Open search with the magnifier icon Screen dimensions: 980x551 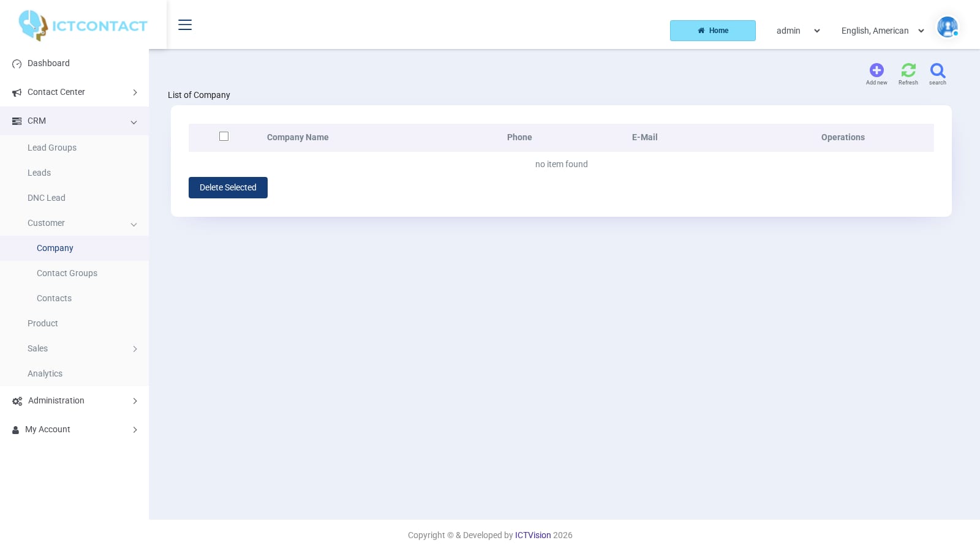938,70
